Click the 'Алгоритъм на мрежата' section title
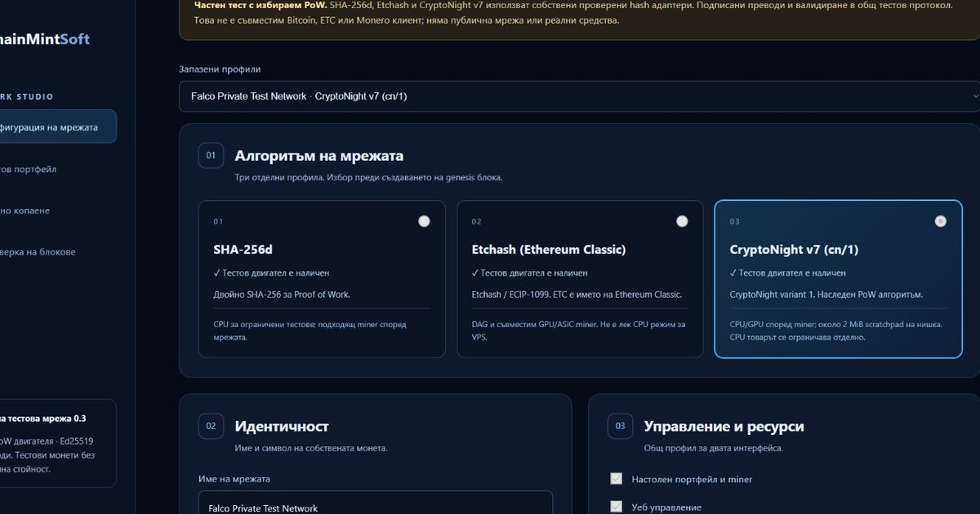This screenshot has height=514, width=980. pyautogui.click(x=319, y=156)
